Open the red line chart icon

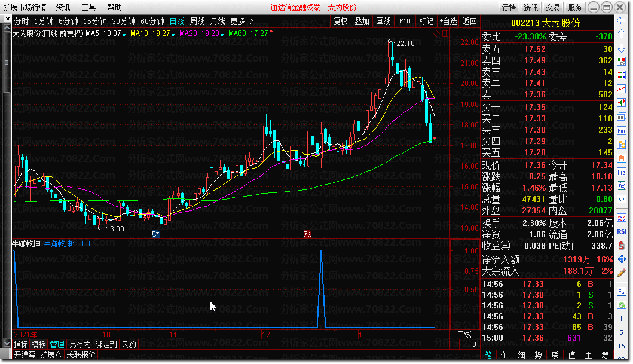pyautogui.click(x=621, y=89)
